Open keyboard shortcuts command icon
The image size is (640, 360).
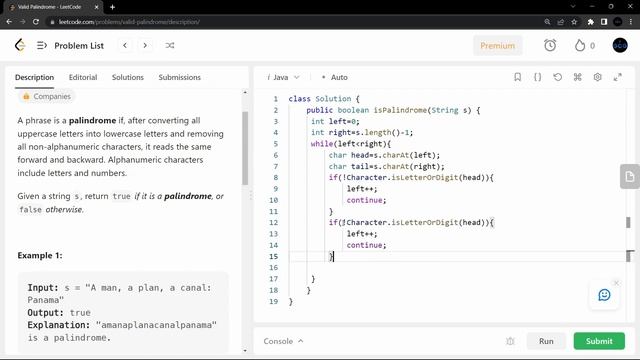(578, 77)
